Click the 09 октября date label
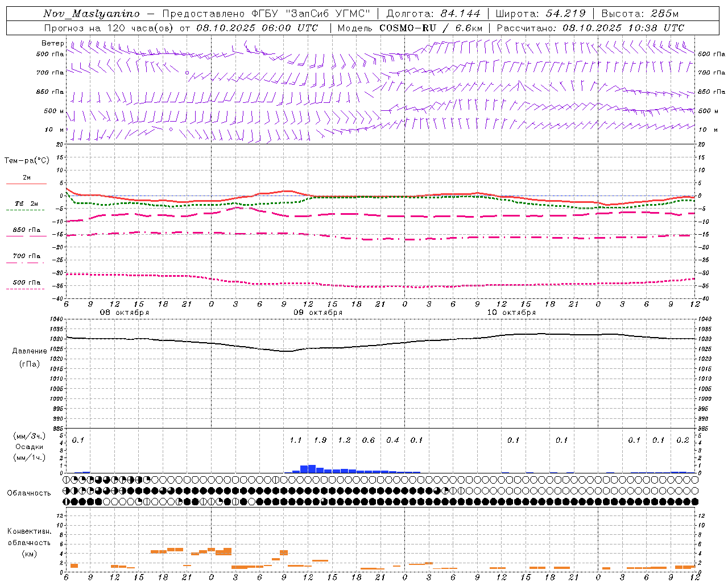Viewport: 728px width, 582px height. pyautogui.click(x=318, y=313)
